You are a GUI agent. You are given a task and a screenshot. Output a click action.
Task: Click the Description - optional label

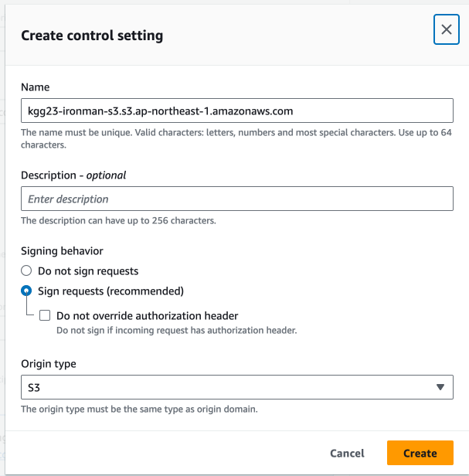tap(73, 175)
